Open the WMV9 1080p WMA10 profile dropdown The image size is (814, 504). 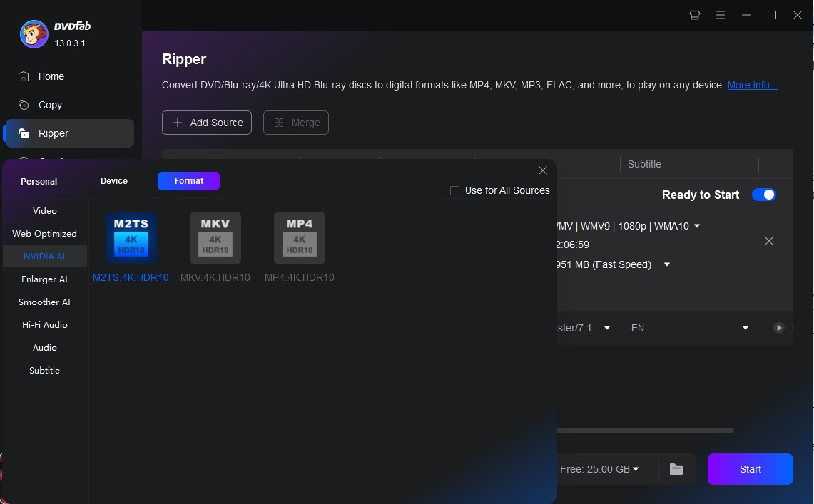click(x=696, y=225)
